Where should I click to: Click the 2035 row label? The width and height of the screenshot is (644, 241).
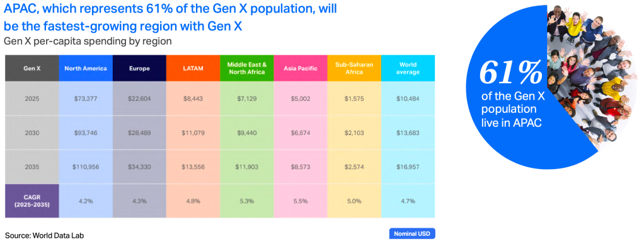pyautogui.click(x=32, y=167)
